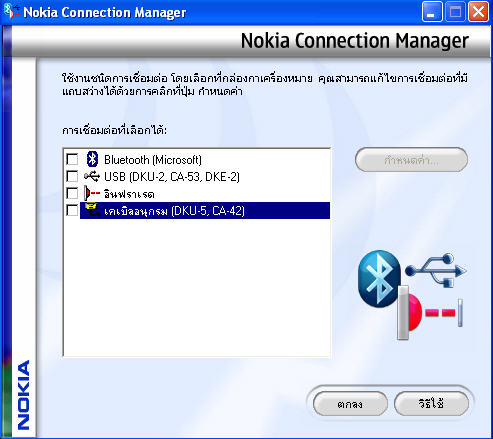Click the Bluetooth icon in the connection list
493x439 pixels.
coord(92,159)
